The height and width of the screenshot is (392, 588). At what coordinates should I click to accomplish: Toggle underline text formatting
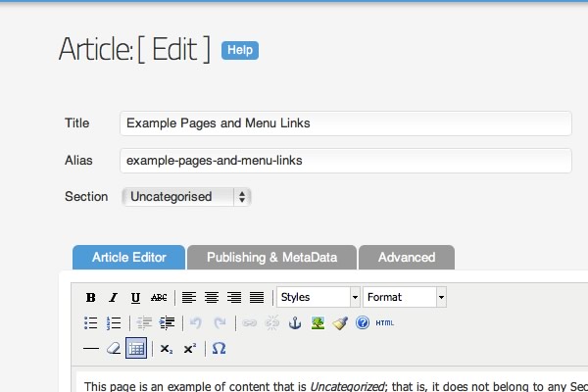(135, 297)
